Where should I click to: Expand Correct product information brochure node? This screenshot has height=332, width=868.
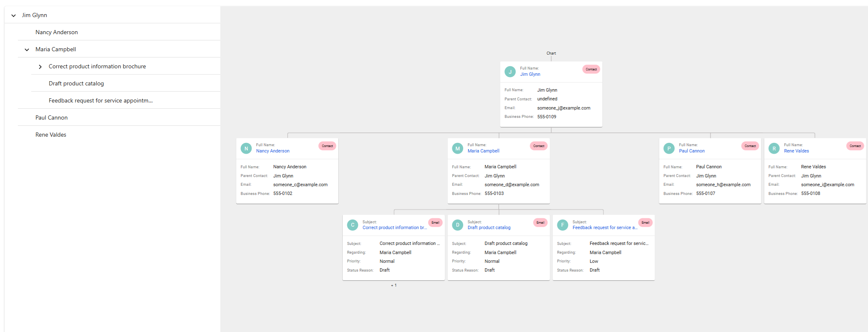click(x=40, y=67)
